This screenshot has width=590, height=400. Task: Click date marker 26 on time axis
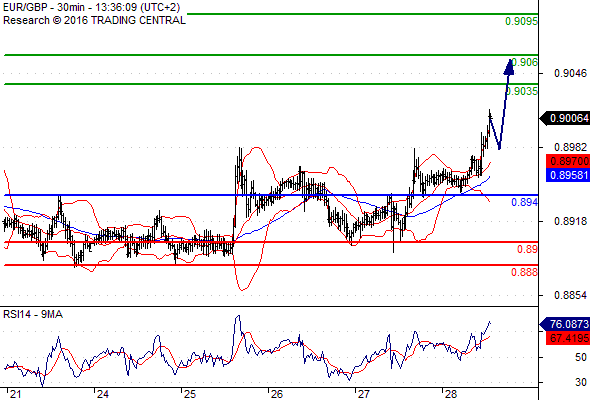[277, 394]
